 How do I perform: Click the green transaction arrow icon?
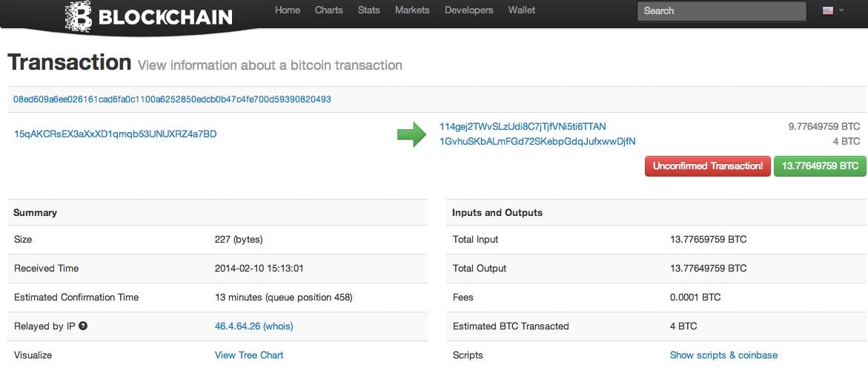(x=411, y=134)
